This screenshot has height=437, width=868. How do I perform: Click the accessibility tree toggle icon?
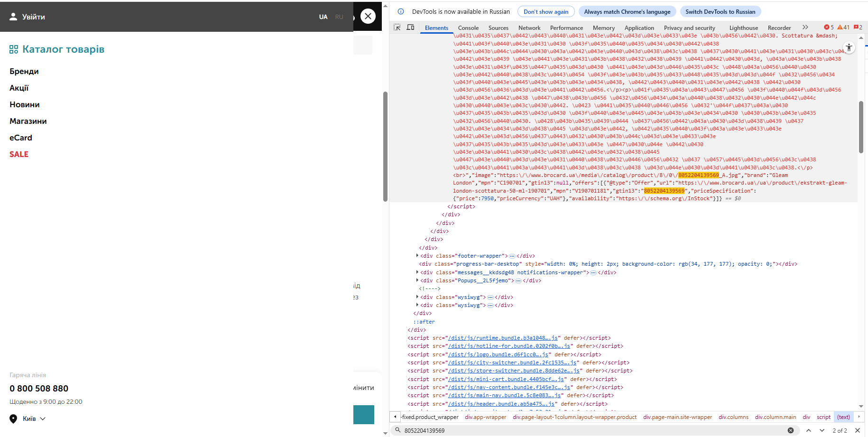pos(849,47)
